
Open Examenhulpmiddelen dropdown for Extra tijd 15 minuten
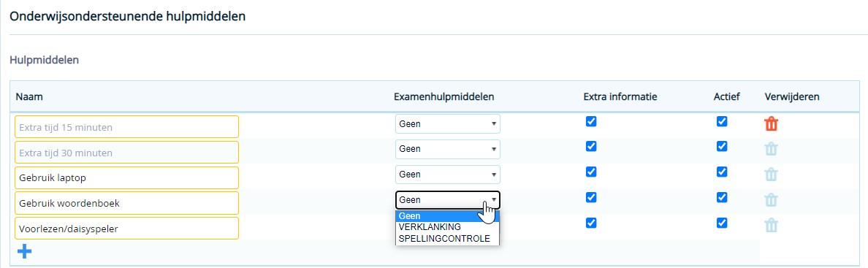tap(448, 124)
